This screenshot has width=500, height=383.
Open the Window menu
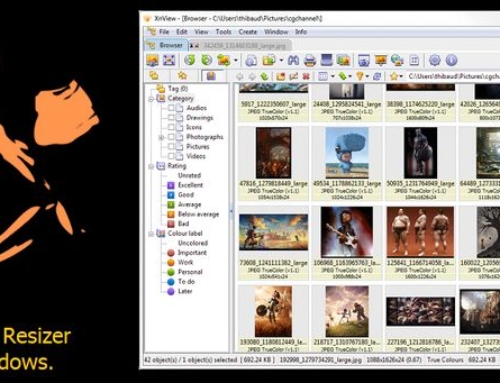[x=276, y=32]
